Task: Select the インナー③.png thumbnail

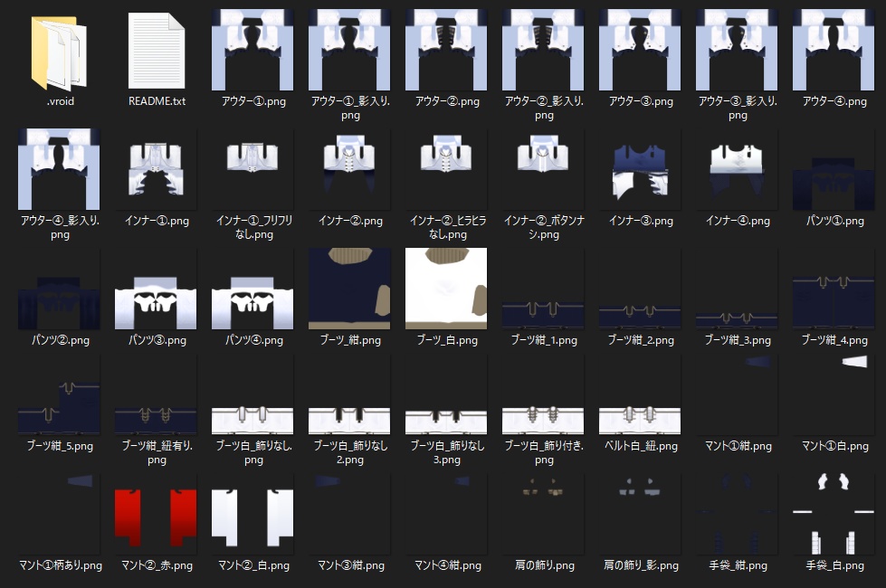Action: coord(640,169)
